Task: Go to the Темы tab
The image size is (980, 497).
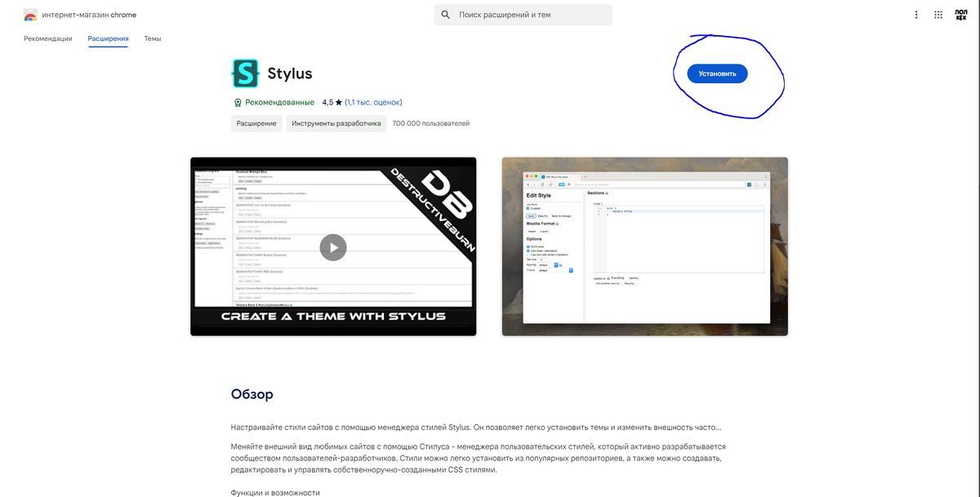Action: (153, 38)
